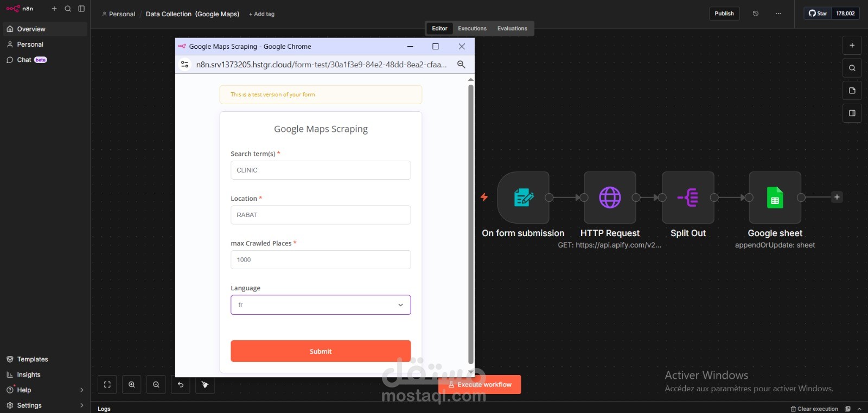
Task: Switch to the Executions tab
Action: (x=472, y=28)
